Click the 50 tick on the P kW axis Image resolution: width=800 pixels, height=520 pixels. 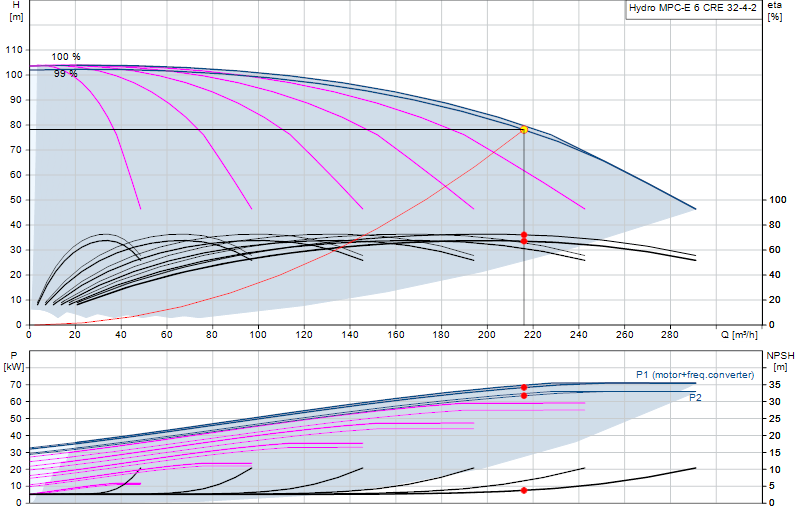[16, 418]
